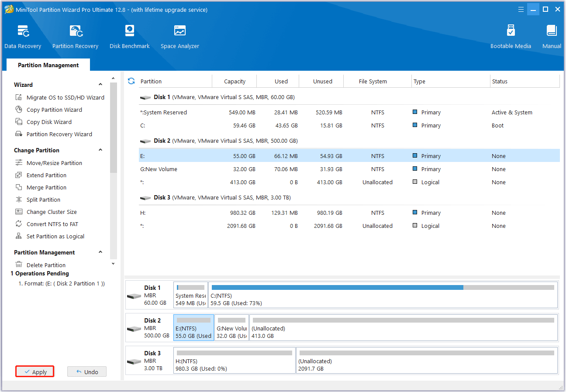Select the 413.0 GB Unallocated block in the disk map

point(404,328)
